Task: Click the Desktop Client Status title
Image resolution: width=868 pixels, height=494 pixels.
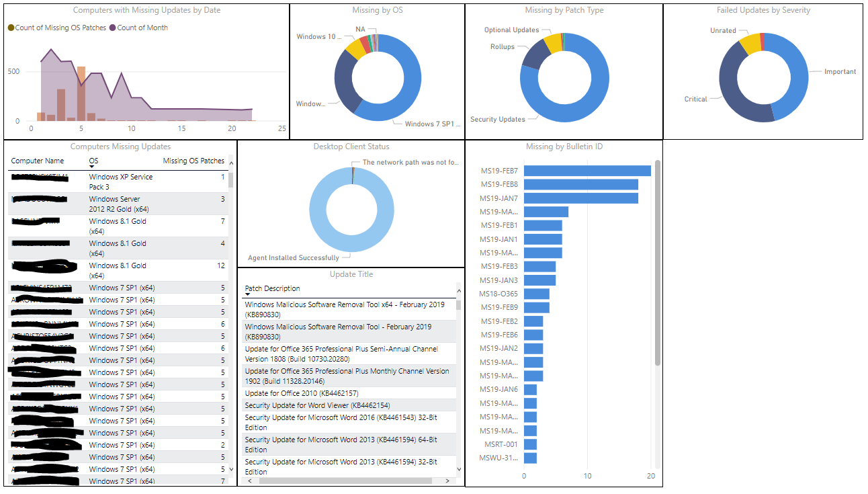Action: (x=351, y=146)
